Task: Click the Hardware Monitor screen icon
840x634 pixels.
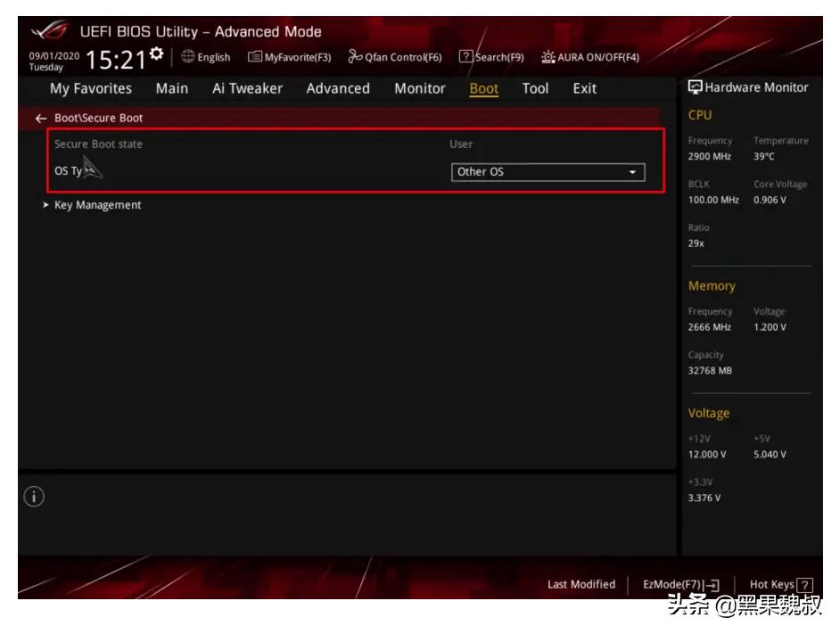Action: [695, 87]
